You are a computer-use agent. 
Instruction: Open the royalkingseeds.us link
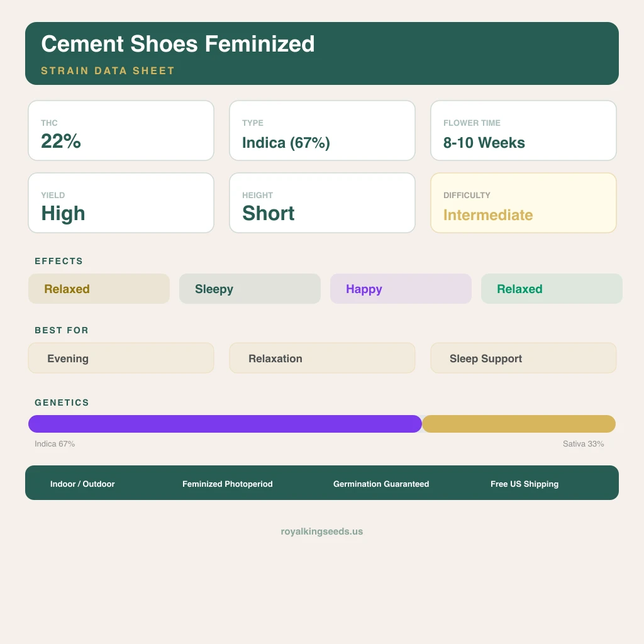[322, 531]
